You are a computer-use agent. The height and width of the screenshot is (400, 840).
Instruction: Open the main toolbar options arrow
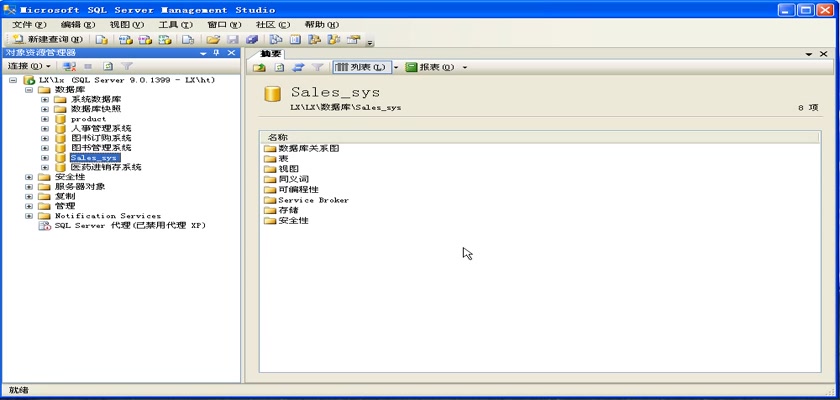tap(370, 42)
